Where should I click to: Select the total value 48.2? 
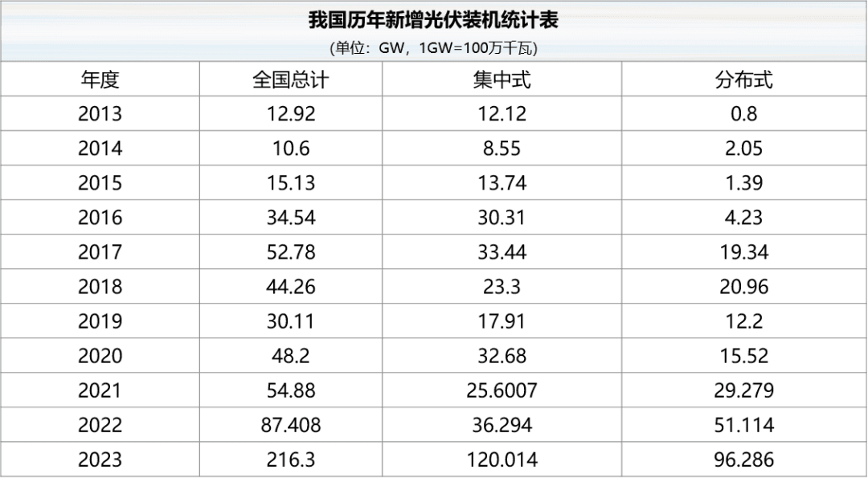click(291, 356)
